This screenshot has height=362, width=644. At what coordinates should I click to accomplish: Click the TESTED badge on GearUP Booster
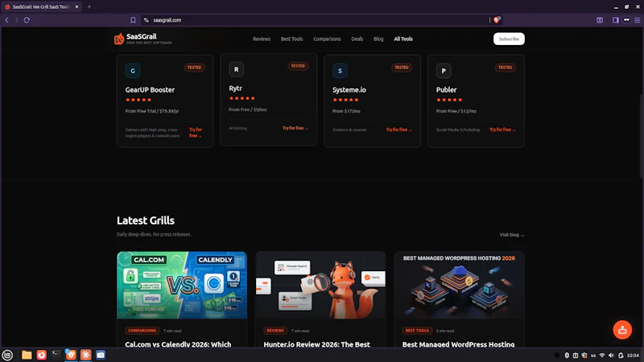tap(194, 68)
